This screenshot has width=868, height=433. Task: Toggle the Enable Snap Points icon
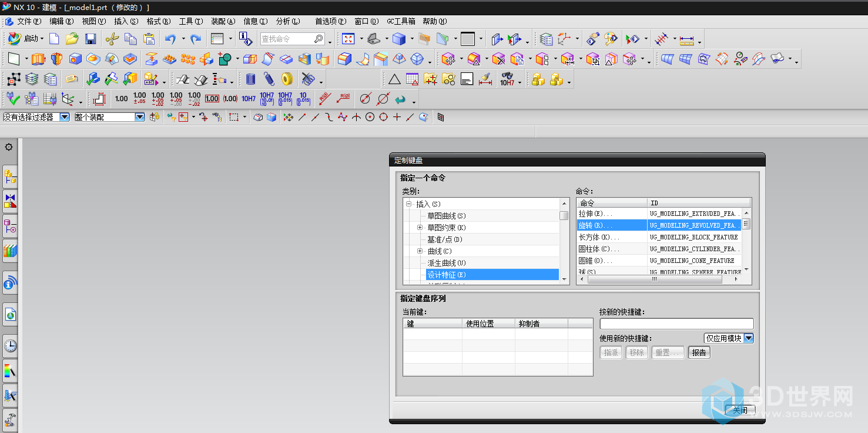[288, 117]
